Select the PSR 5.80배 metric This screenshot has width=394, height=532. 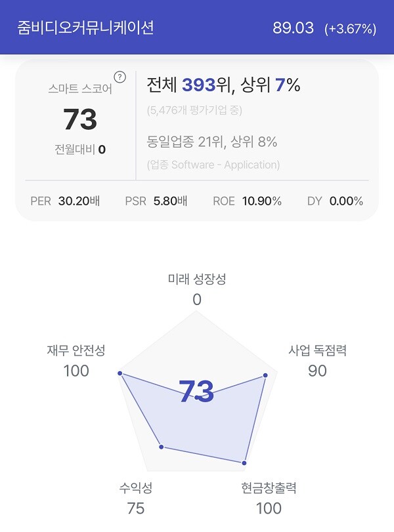click(156, 201)
